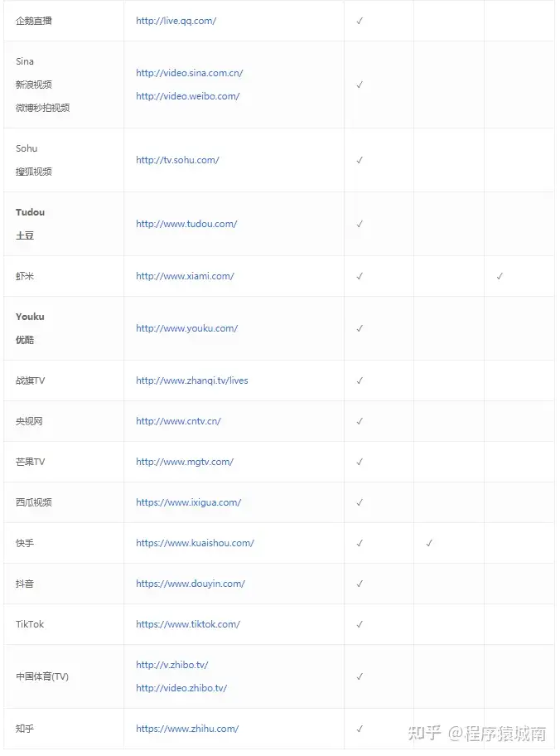This screenshot has height=756, width=560.
Task: Visit the tv.sohu.com link
Action: [177, 160]
